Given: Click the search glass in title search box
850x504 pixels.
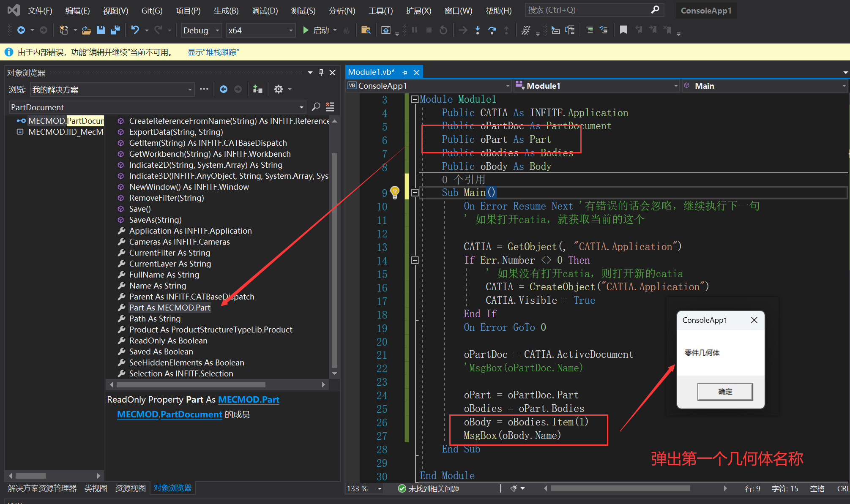Looking at the screenshot, I should 655,10.
